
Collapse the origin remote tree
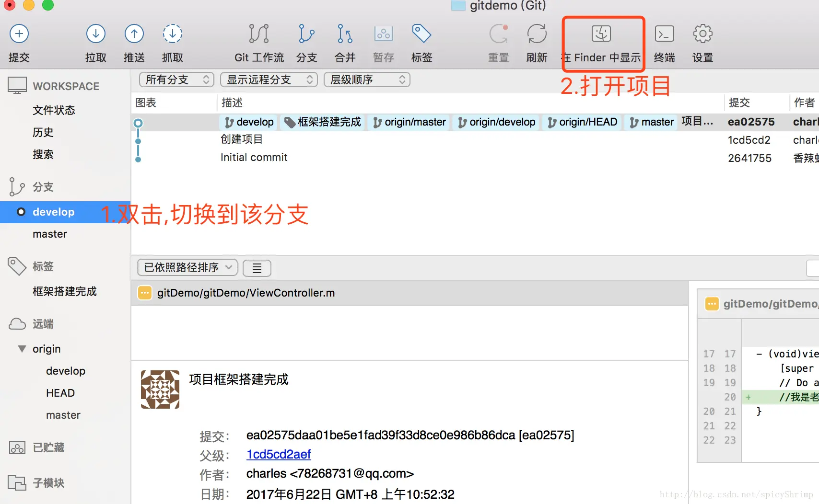click(22, 349)
